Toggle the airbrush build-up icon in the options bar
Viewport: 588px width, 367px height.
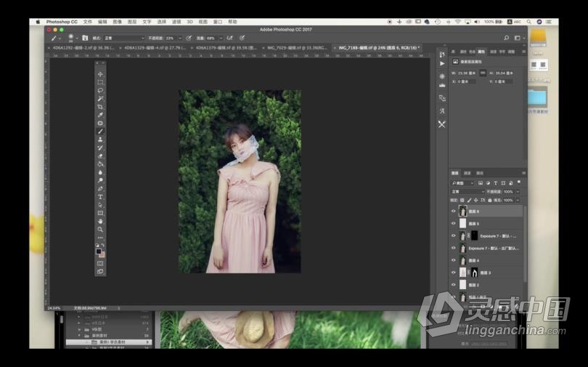230,38
